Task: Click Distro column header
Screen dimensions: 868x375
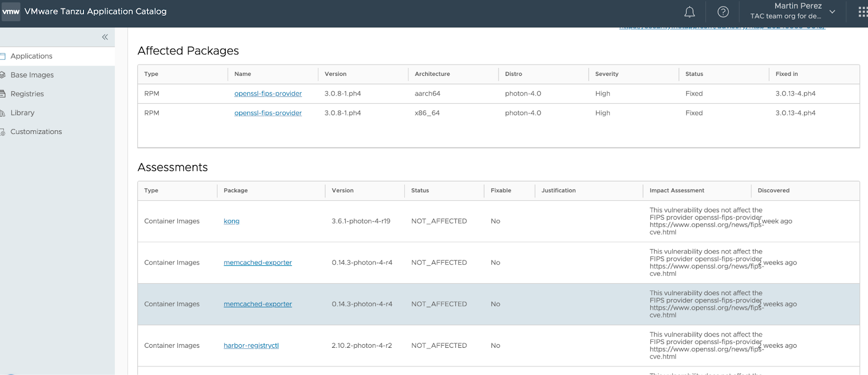Action: (x=514, y=74)
